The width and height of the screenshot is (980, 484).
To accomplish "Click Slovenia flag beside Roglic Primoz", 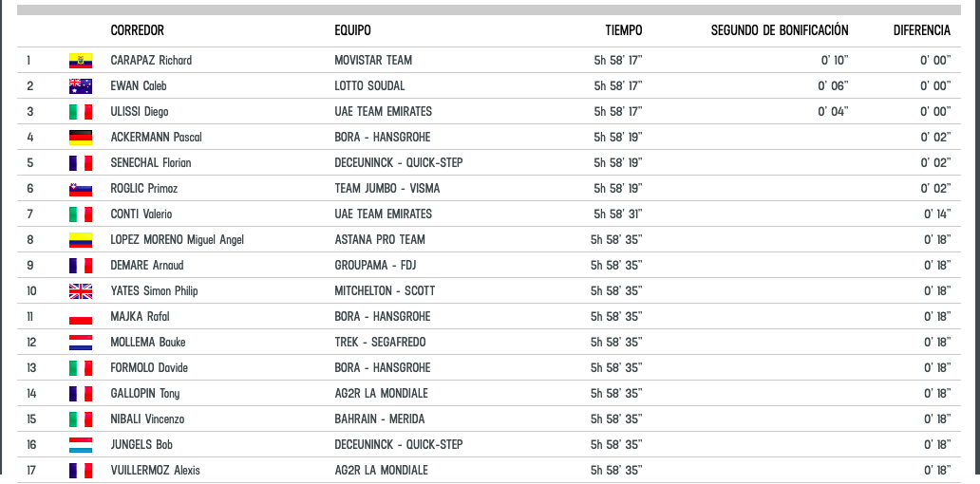I will (x=81, y=189).
